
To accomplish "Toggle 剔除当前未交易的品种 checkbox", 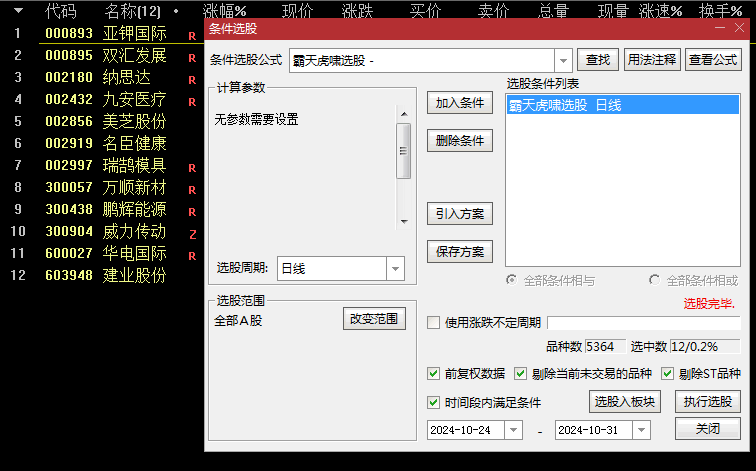I will (520, 374).
